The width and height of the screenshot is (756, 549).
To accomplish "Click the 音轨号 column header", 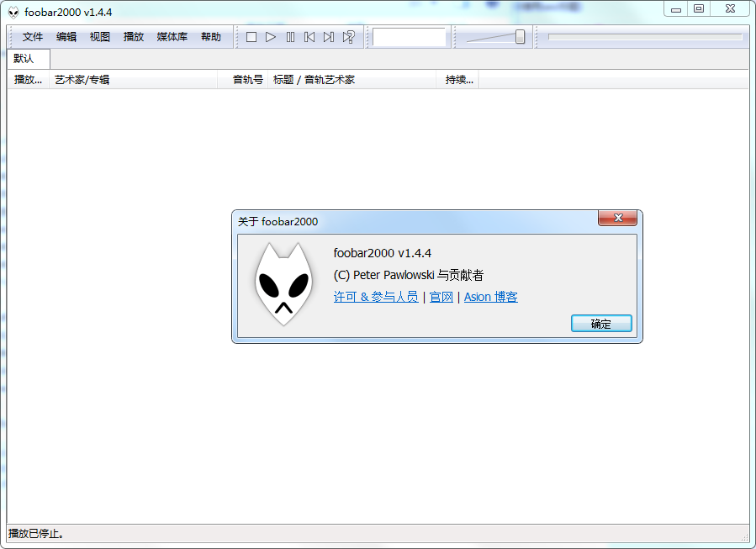I will click(x=242, y=80).
